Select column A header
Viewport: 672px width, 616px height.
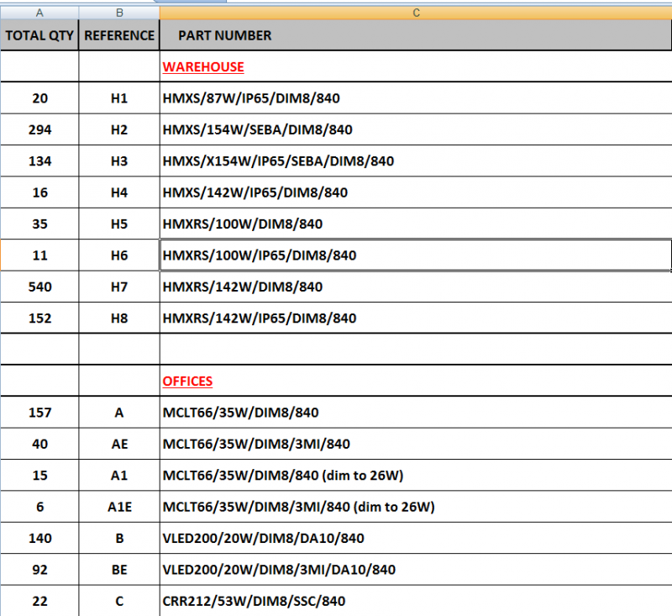[x=39, y=13]
